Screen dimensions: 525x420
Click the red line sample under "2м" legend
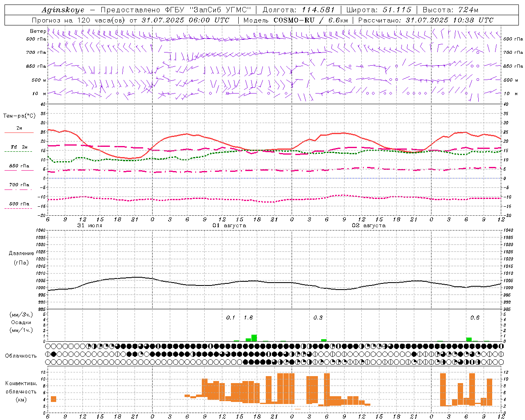19,133
